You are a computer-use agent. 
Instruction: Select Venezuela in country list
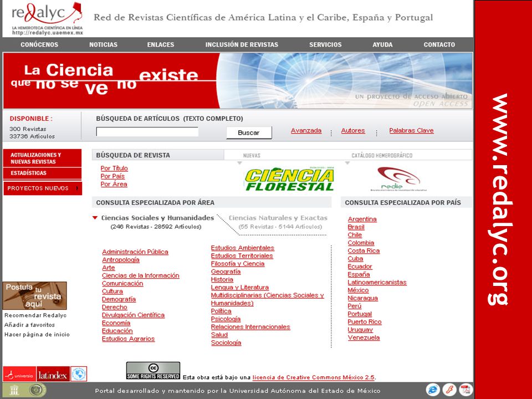tap(364, 337)
